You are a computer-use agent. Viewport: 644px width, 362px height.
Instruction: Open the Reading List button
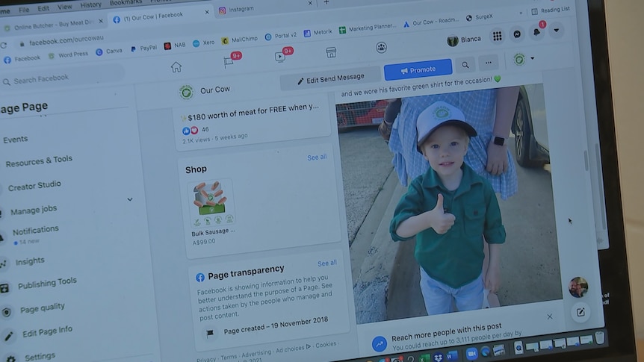pos(551,10)
